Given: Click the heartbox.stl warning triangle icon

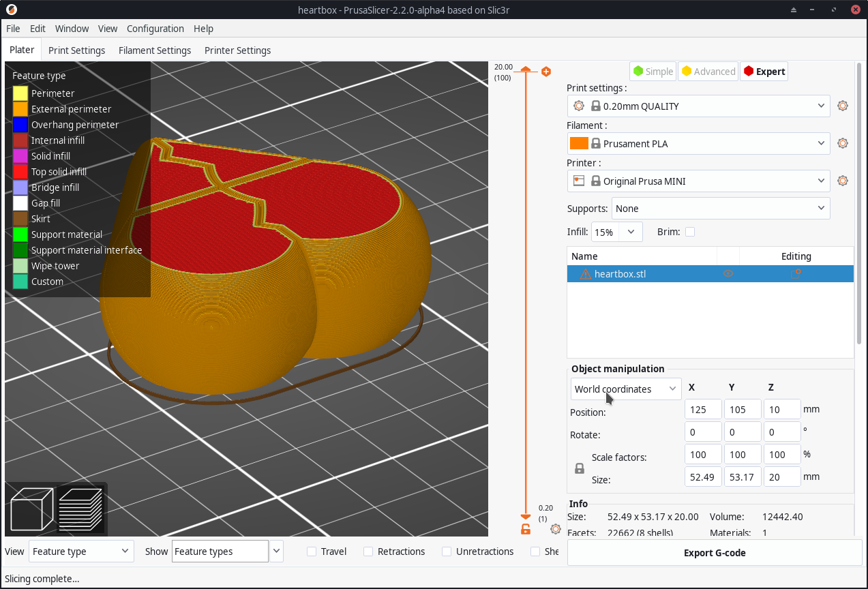Looking at the screenshot, I should [x=585, y=274].
